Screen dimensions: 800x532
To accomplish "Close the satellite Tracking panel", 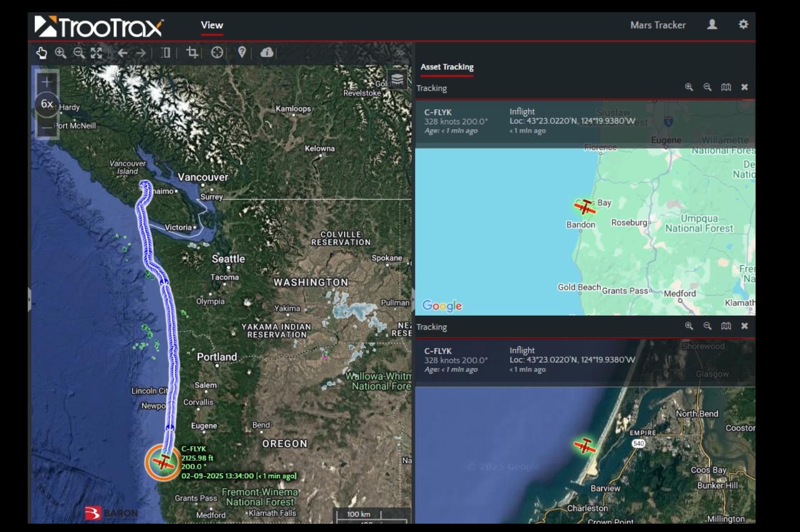I will (x=745, y=326).
